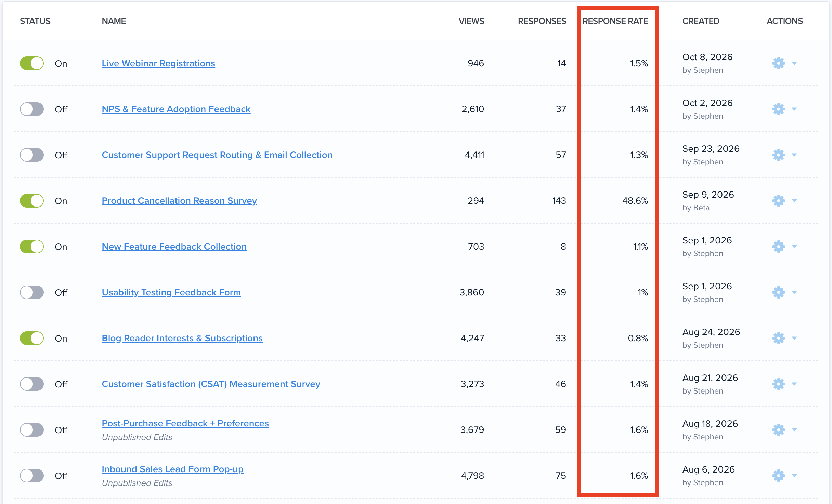Select the 1.1% response rate value
This screenshot has width=832, height=504.
[x=640, y=247]
